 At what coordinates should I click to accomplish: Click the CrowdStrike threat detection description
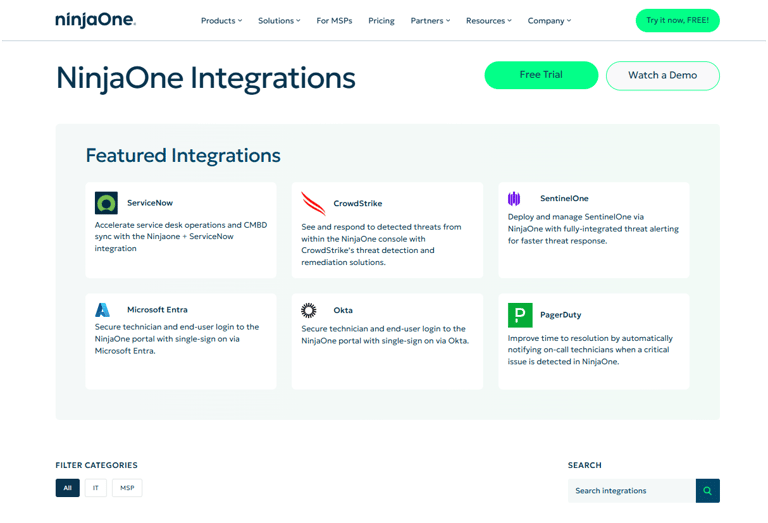382,244
